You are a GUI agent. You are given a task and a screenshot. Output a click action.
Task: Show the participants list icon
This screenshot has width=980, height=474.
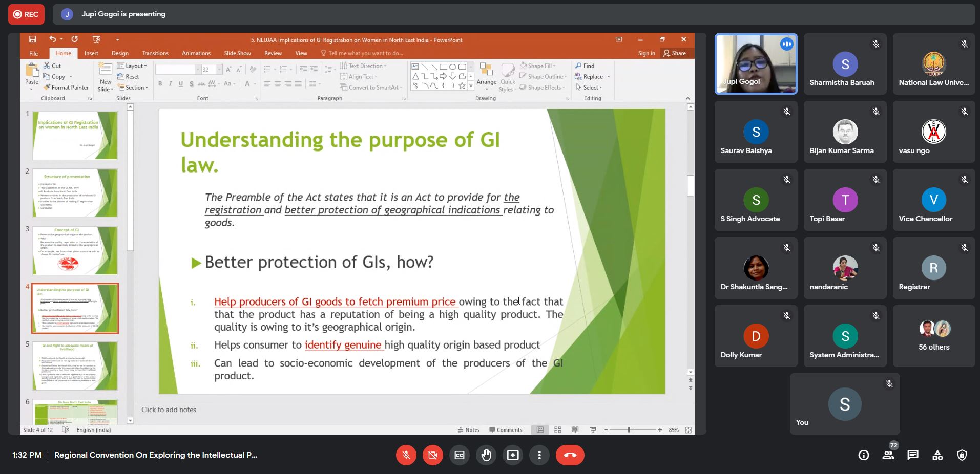click(888, 455)
